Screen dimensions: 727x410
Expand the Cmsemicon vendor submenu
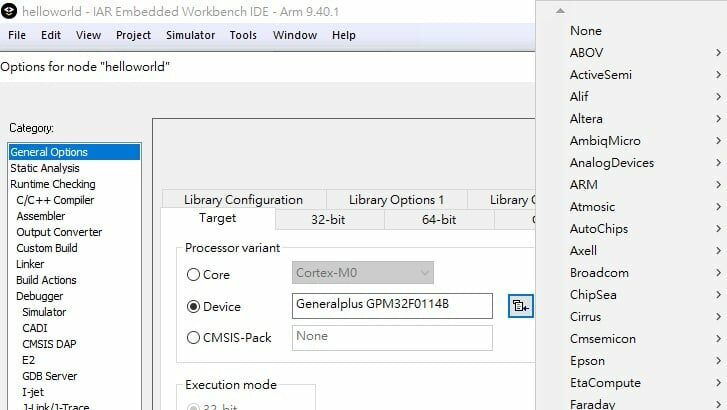coord(631,339)
